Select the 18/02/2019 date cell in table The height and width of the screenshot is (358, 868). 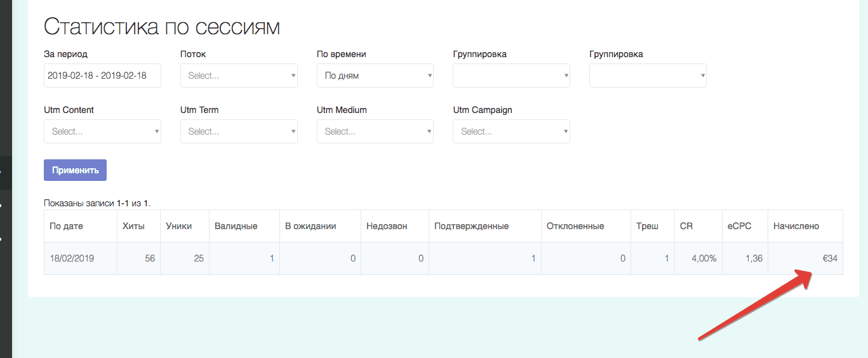pyautogui.click(x=72, y=258)
